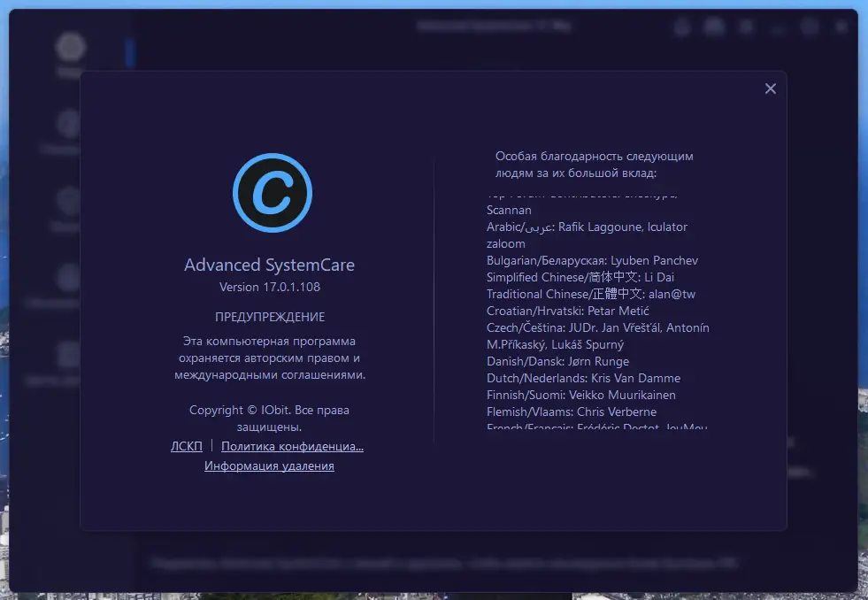Viewport: 868px width, 600px height.
Task: Click the Scannan contributor entry in credits
Action: pos(509,210)
